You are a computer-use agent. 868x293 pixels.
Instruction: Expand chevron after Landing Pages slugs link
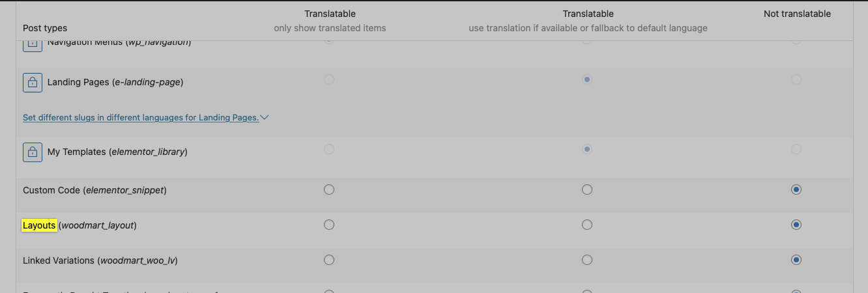(x=265, y=118)
